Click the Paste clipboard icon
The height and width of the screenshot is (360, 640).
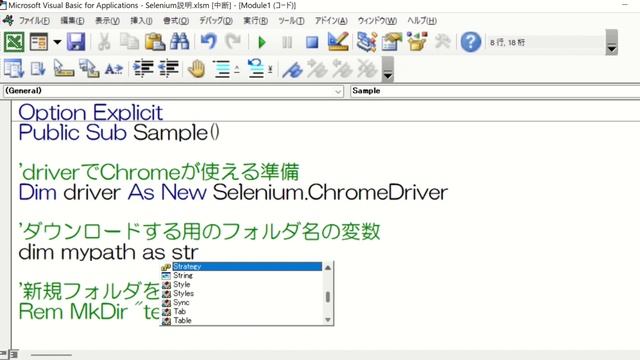[x=155, y=42]
